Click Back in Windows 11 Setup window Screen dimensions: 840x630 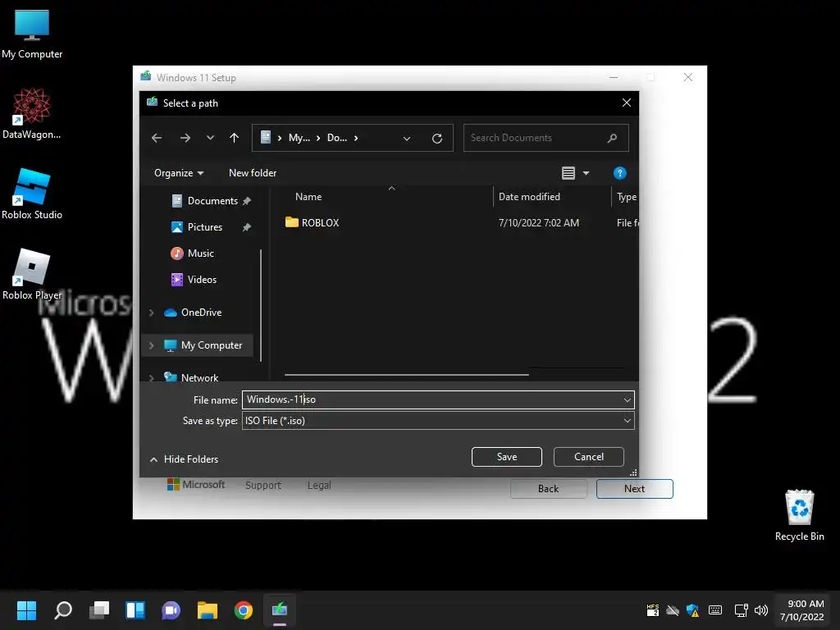tap(549, 489)
